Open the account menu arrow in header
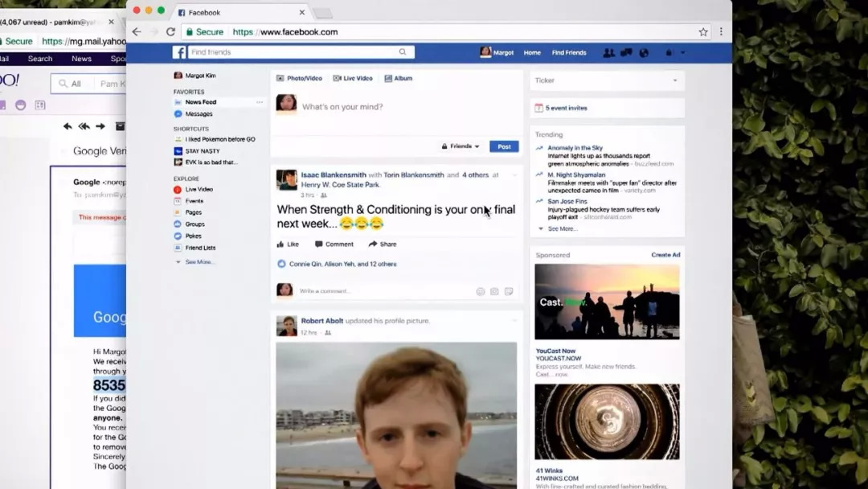The image size is (868, 489). click(683, 53)
